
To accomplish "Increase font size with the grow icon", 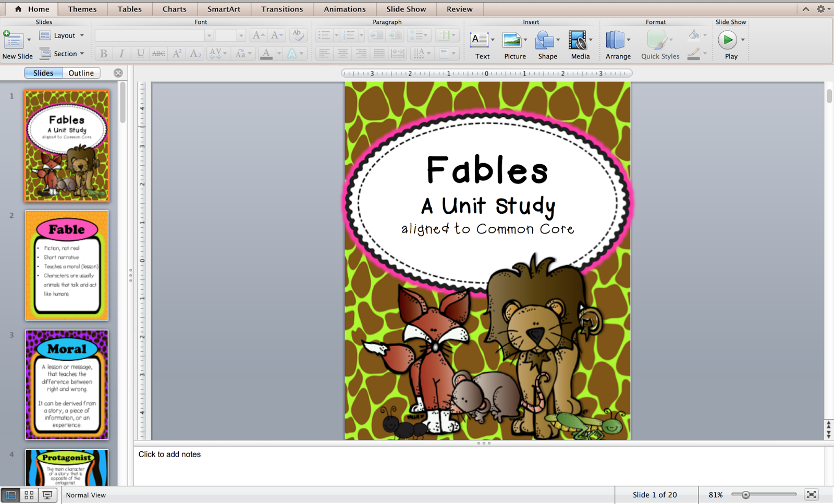I will [x=259, y=35].
